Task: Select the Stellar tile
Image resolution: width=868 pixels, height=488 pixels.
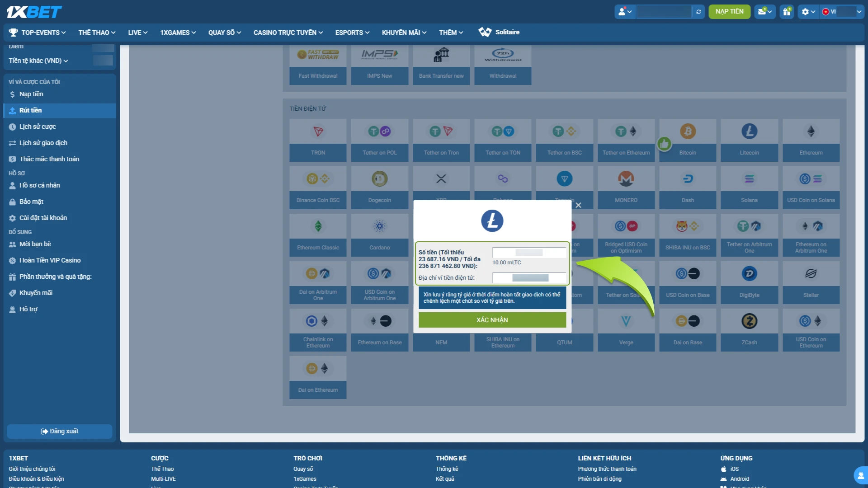Action: point(811,282)
